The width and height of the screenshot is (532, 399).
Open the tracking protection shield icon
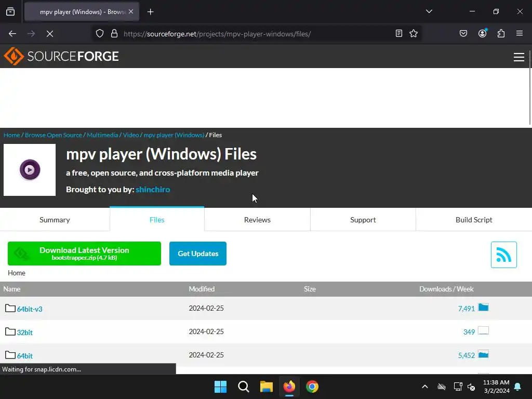pos(99,34)
